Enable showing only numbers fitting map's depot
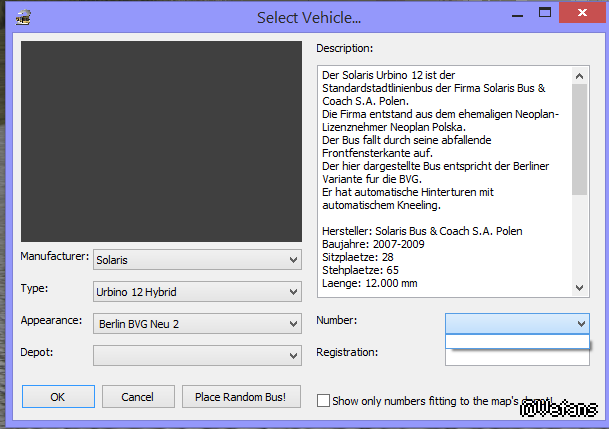609x429 pixels. pyautogui.click(x=323, y=401)
